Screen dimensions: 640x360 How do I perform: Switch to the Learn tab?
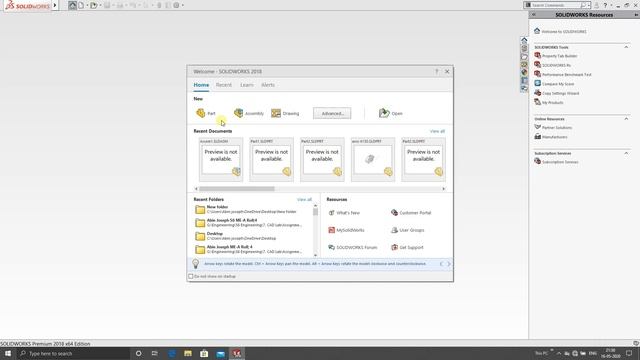click(x=247, y=85)
